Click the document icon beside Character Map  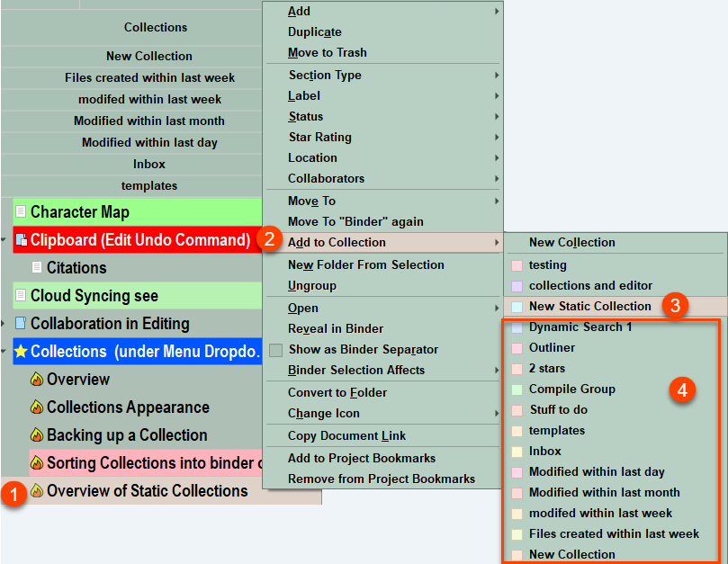(x=22, y=211)
